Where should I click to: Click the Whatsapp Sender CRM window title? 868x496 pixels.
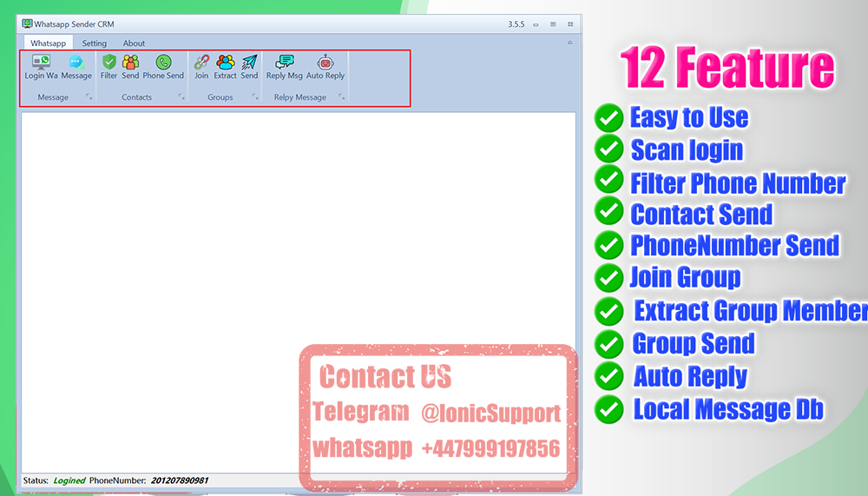pyautogui.click(x=74, y=24)
